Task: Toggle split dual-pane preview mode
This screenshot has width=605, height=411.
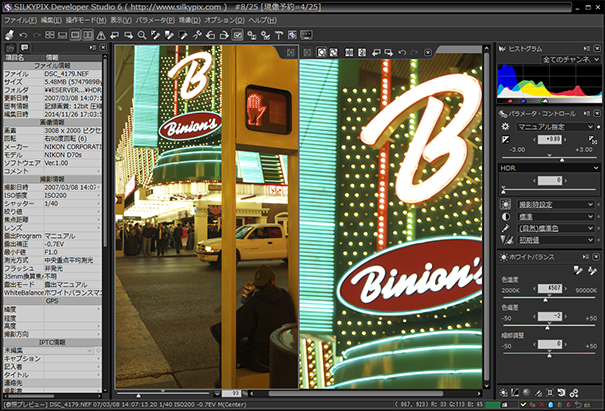Action: (88, 35)
